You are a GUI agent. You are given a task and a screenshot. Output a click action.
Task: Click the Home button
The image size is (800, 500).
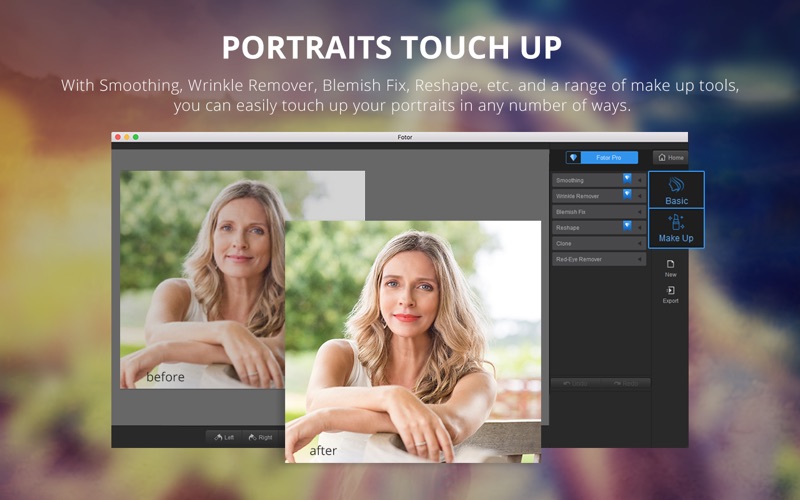(x=670, y=158)
